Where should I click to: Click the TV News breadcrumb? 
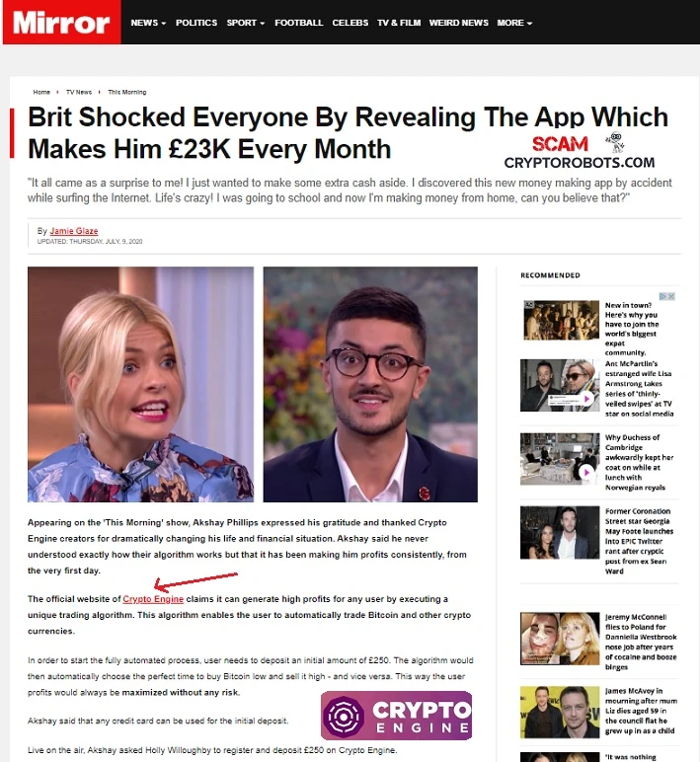[79, 92]
